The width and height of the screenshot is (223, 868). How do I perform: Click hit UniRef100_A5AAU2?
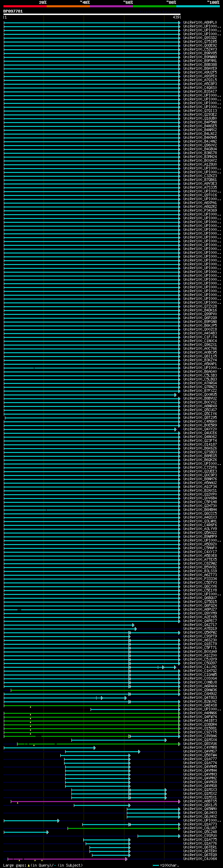[200, 483]
